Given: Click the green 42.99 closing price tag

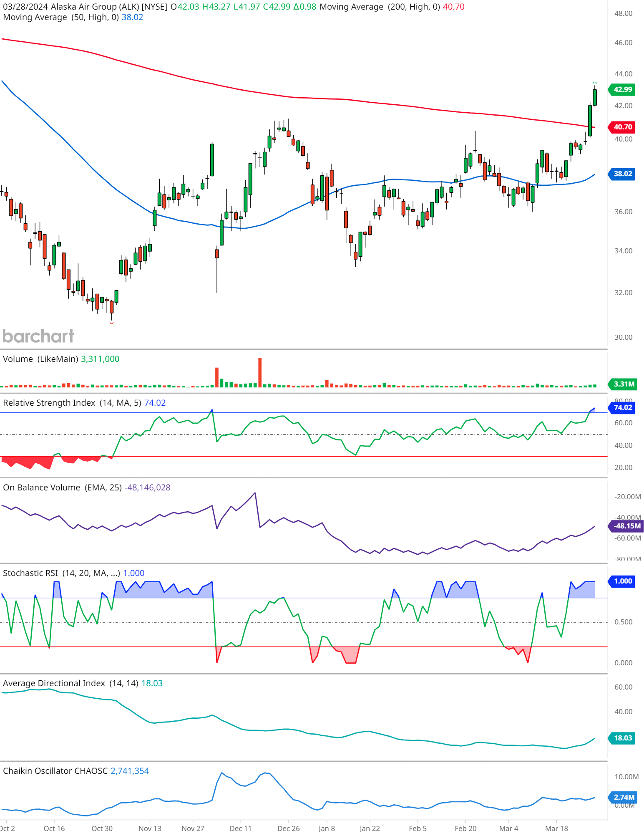Looking at the screenshot, I should click(x=622, y=89).
